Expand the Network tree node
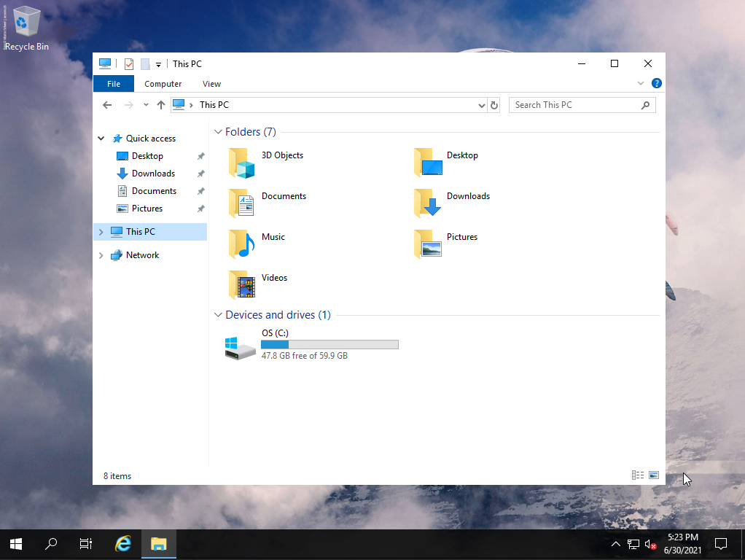 [101, 255]
